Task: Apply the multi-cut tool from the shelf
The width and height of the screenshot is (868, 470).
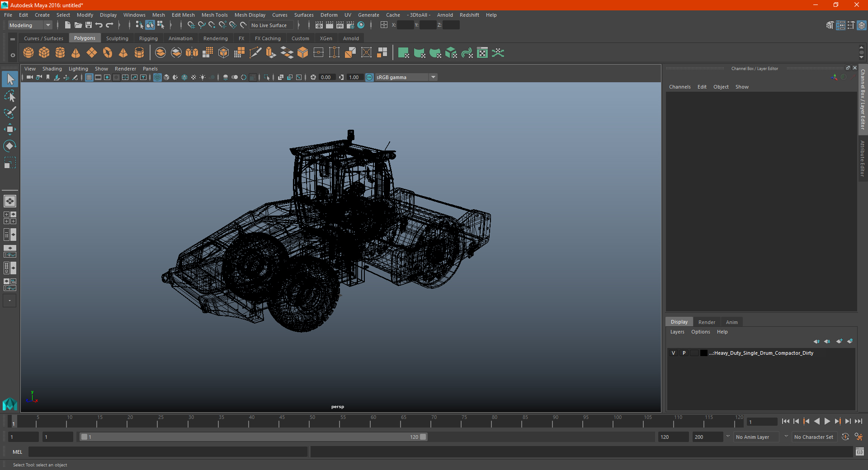Action: [255, 53]
